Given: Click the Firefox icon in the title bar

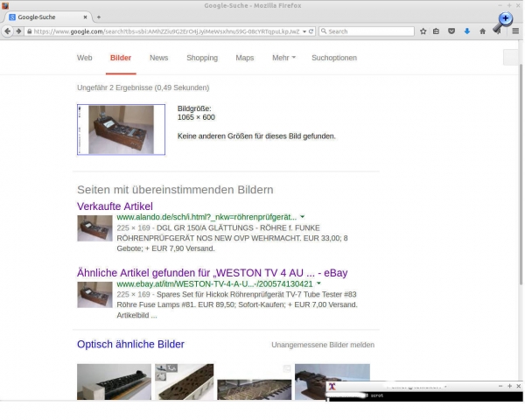Looking at the screenshot, I should point(5,5).
